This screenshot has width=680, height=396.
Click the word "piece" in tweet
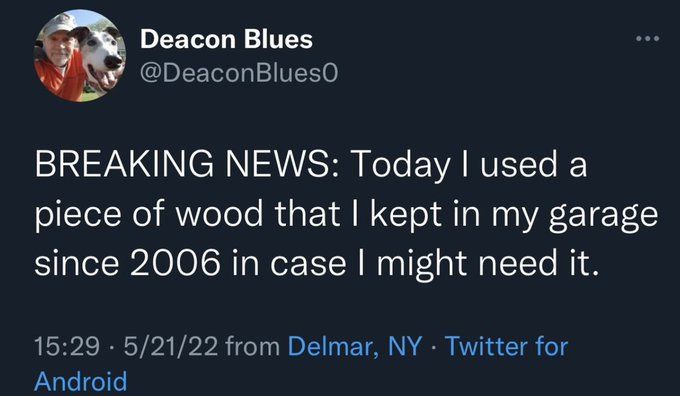(78, 216)
